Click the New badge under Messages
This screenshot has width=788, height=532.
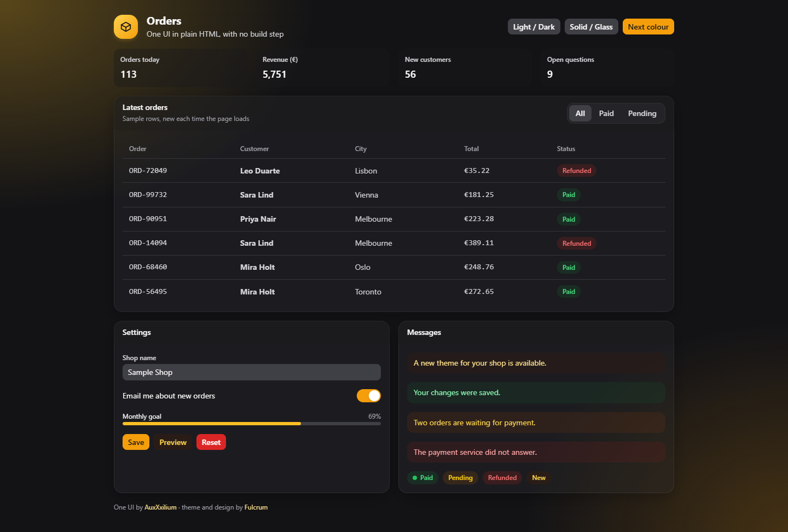tap(538, 478)
